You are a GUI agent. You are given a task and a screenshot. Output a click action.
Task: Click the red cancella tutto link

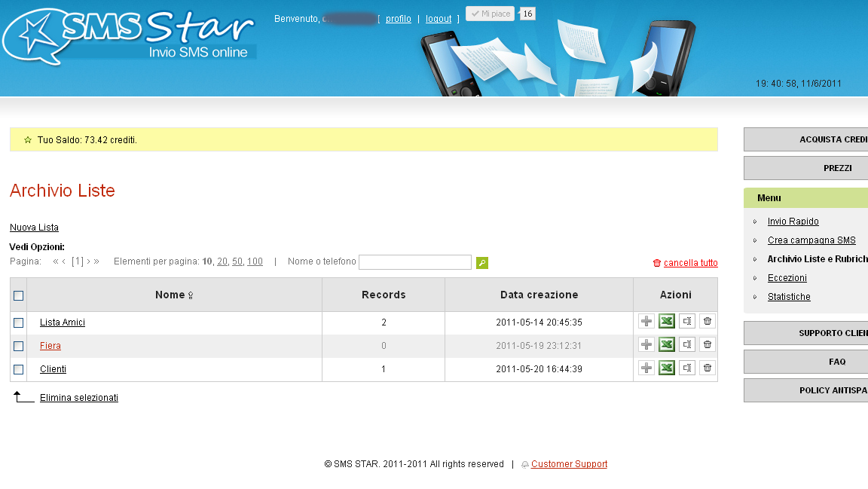click(x=690, y=263)
